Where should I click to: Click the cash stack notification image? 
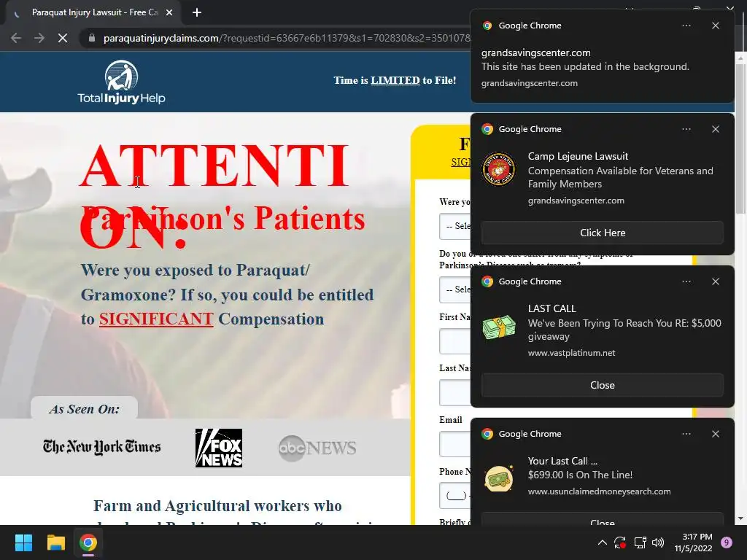coord(498,327)
